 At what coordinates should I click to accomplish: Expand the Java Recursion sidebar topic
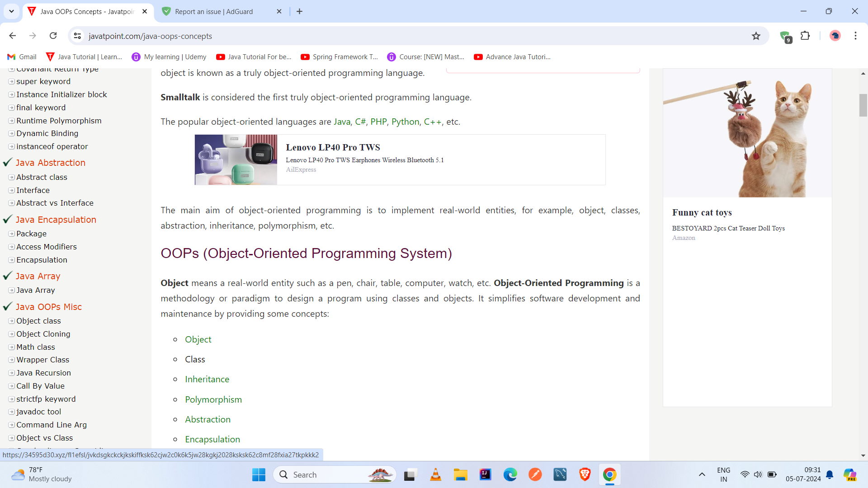pyautogui.click(x=44, y=373)
